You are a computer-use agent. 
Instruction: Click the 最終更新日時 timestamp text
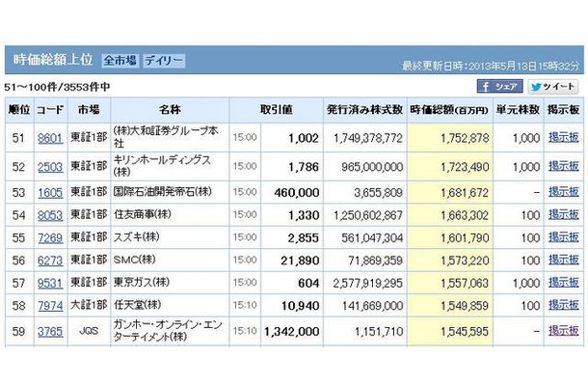click(491, 66)
